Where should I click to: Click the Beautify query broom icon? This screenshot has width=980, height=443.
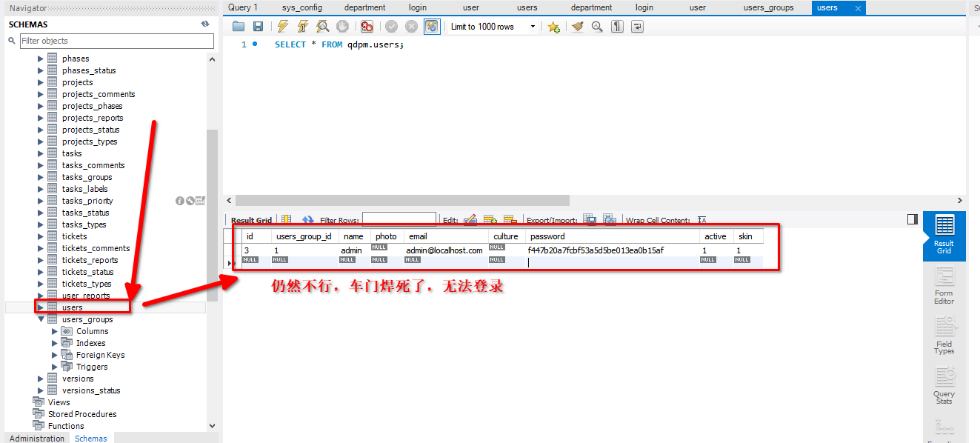tap(577, 27)
